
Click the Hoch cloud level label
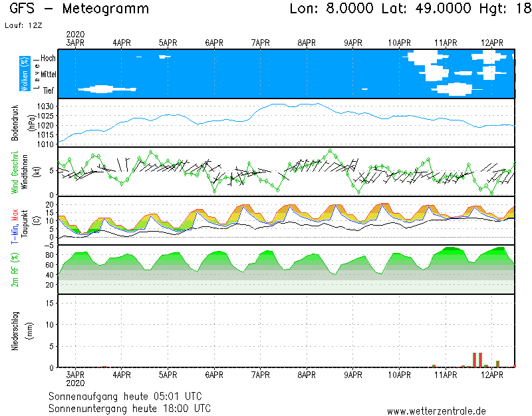(x=48, y=59)
